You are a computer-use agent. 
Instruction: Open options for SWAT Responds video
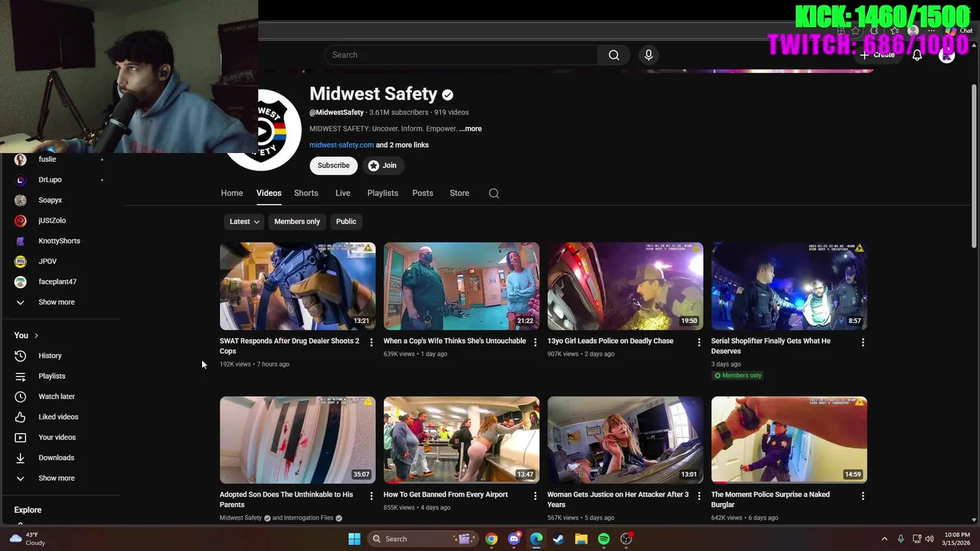[371, 342]
